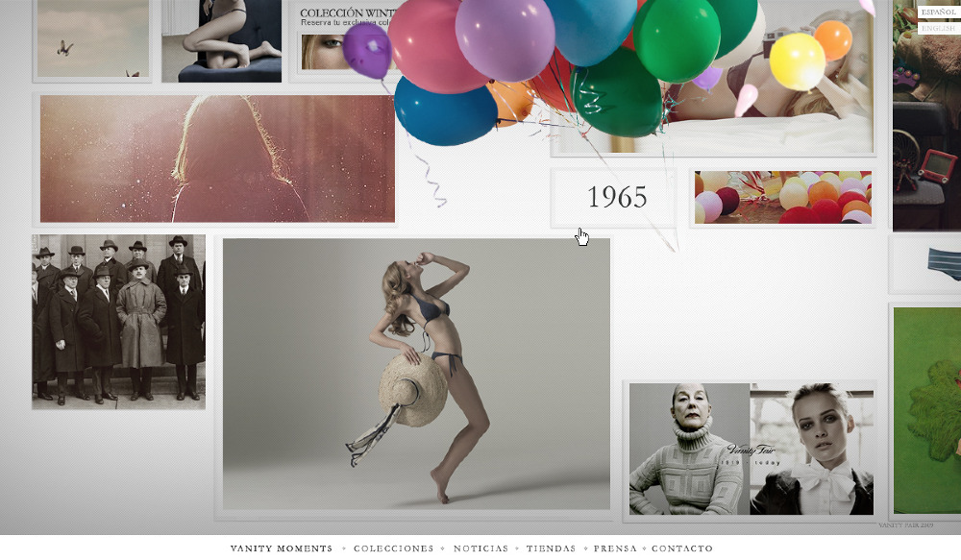Select the backlit blonde hair photo
This screenshot has width=961, height=560.
point(217,158)
